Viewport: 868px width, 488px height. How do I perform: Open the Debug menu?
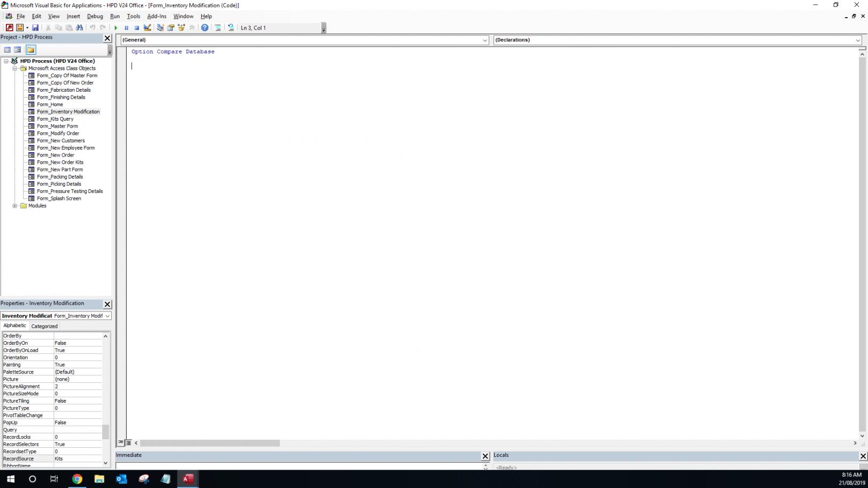click(95, 16)
